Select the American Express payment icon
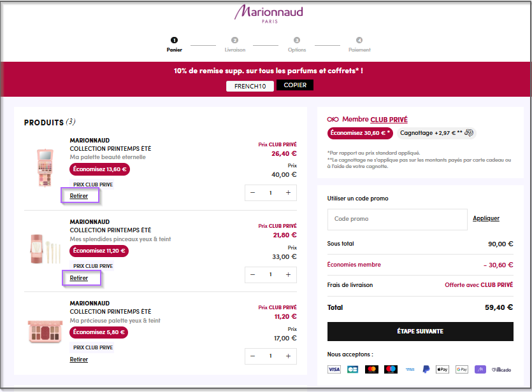The width and height of the screenshot is (532, 392). pyautogui.click(x=410, y=369)
